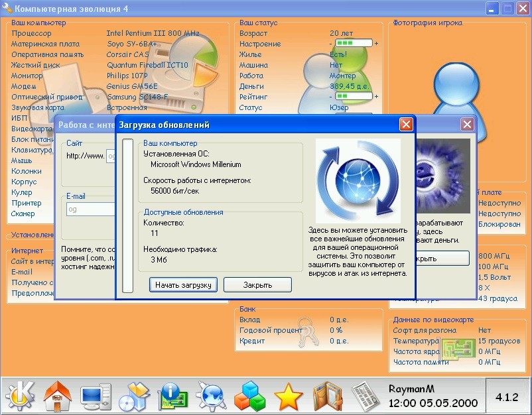Image resolution: width=532 pixels, height=415 pixels.
Task: Click the Частота памяти label
Action: tap(421, 362)
